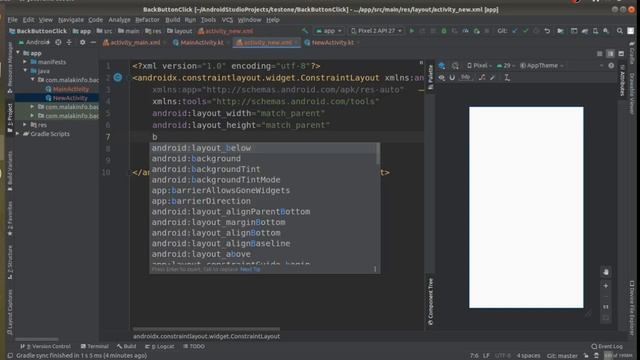Open the Navigate menu
This screenshot has height=360, width=640.
click(71, 20)
